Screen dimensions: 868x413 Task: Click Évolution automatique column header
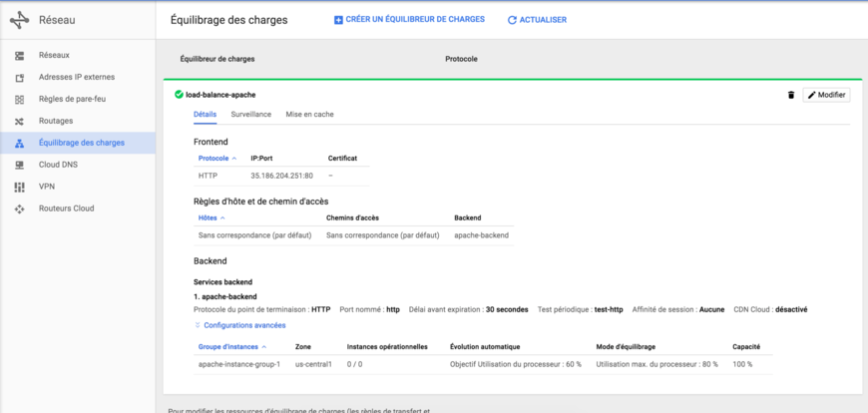(x=485, y=347)
